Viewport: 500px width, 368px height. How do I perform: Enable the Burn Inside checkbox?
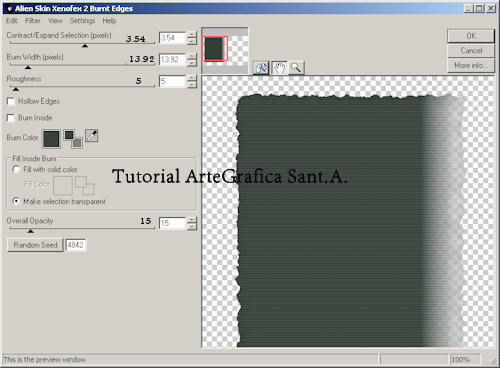click(11, 118)
